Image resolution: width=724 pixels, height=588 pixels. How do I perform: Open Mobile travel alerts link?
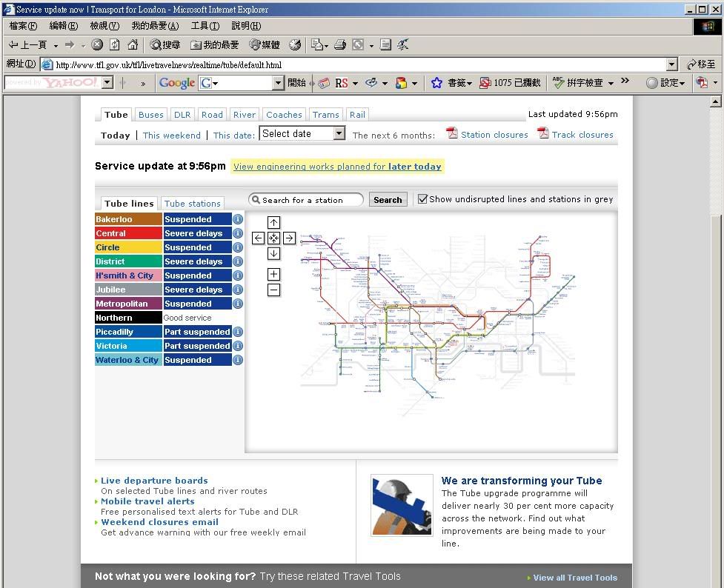[147, 501]
